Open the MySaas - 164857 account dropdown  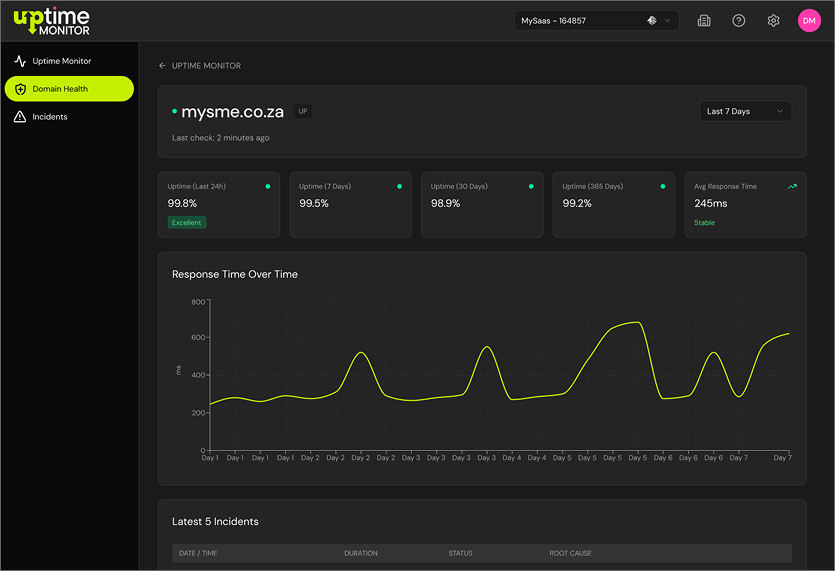click(x=596, y=21)
